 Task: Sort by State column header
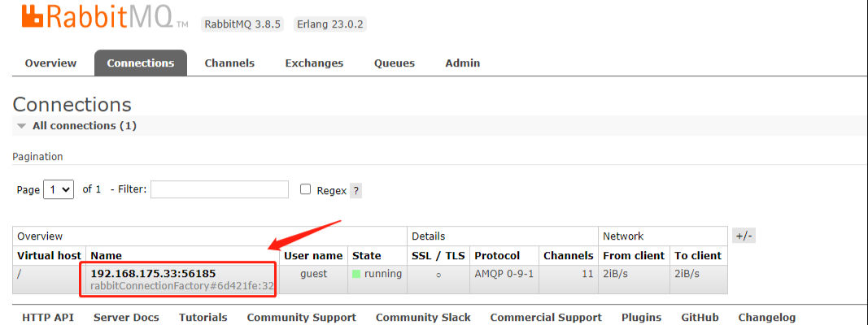tap(366, 256)
